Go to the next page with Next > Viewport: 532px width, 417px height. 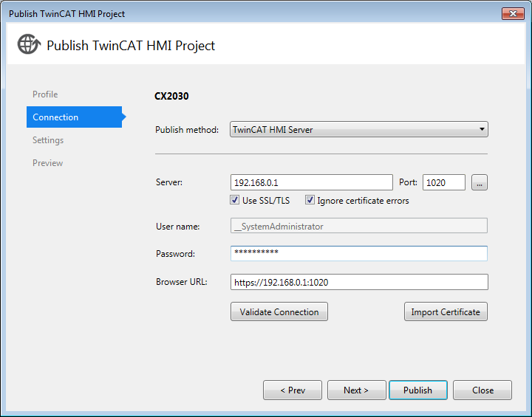coord(356,390)
